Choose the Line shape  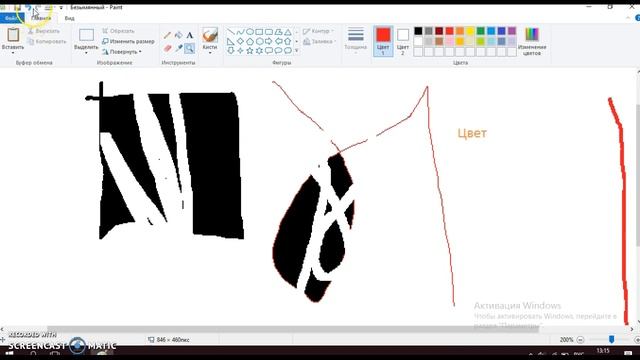tap(231, 32)
